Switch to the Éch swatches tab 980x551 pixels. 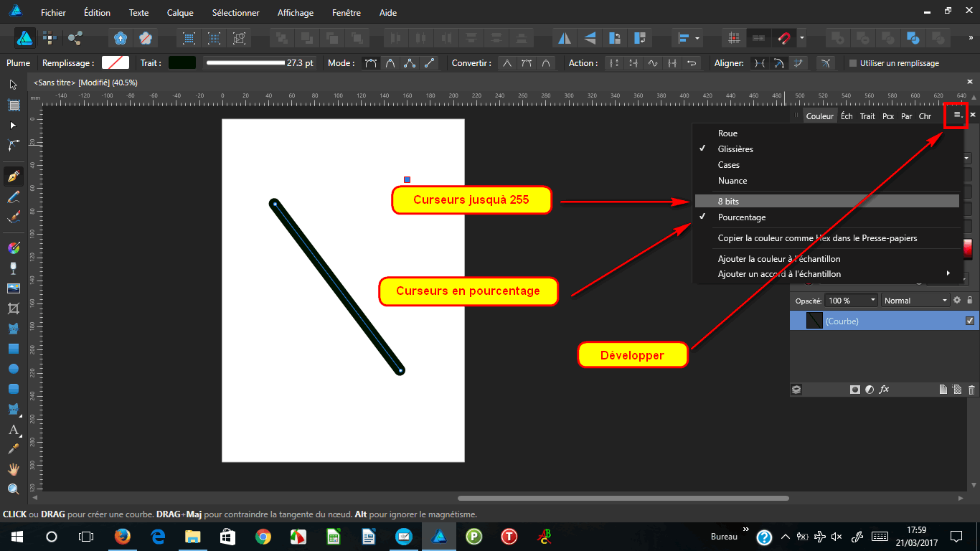click(847, 116)
